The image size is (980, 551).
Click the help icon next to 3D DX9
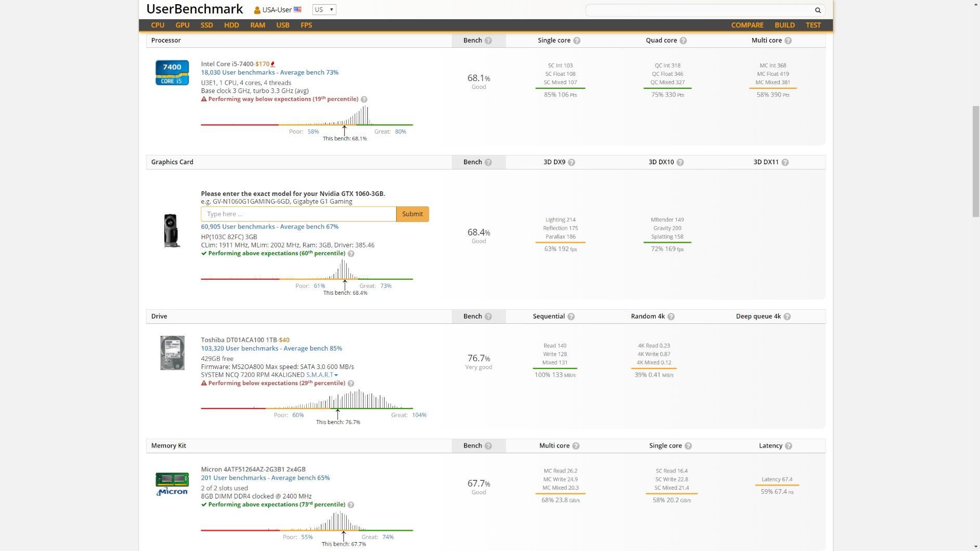point(571,162)
